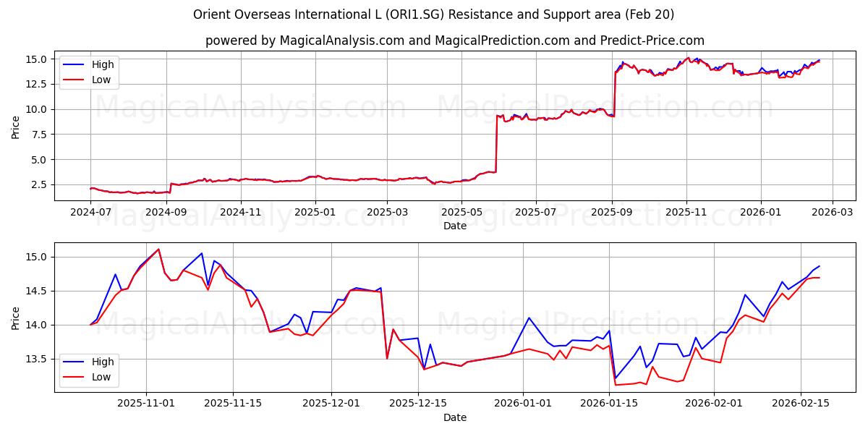Click the top chart x-axis label '2024-11'
The width and height of the screenshot is (868, 434).
click(x=241, y=213)
